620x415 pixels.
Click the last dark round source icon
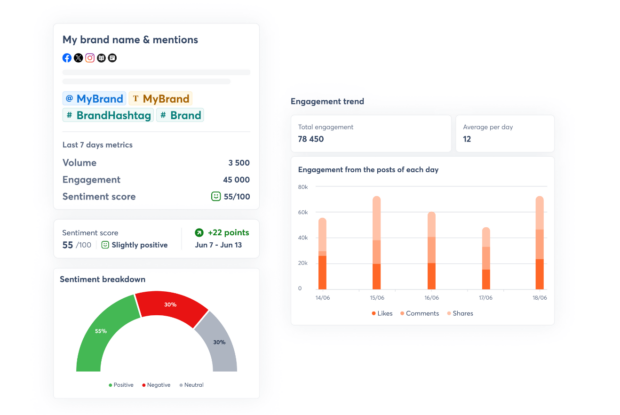[x=112, y=58]
